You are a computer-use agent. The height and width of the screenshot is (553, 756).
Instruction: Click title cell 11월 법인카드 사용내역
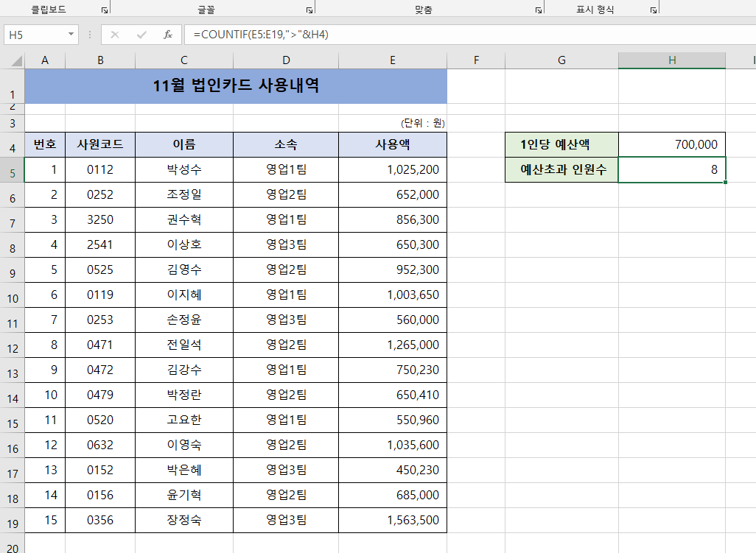(236, 86)
